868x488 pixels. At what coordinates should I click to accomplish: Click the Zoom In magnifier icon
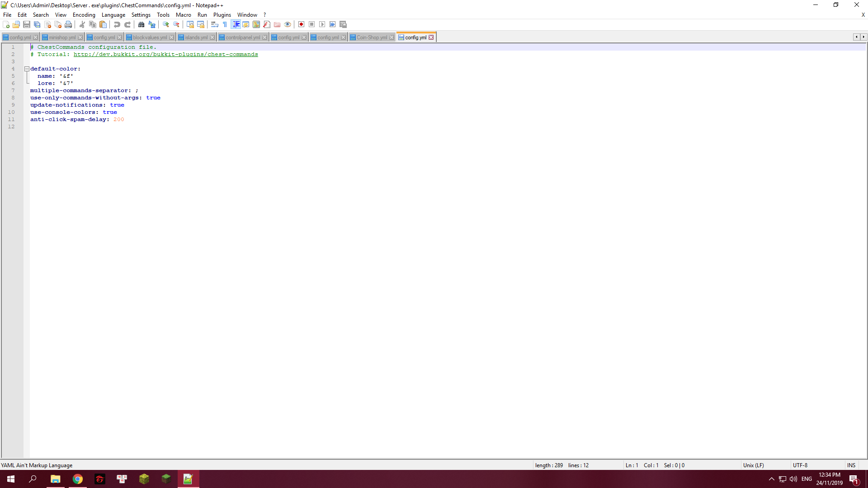pyautogui.click(x=166, y=24)
